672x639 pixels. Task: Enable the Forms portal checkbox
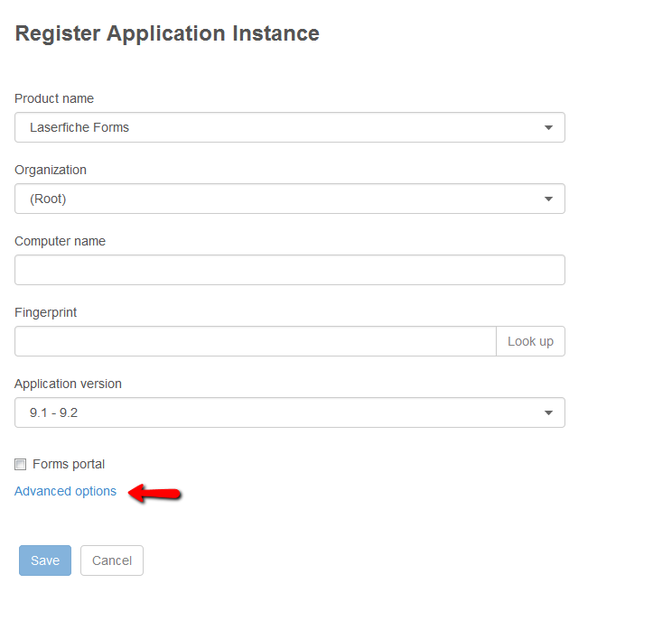[20, 464]
